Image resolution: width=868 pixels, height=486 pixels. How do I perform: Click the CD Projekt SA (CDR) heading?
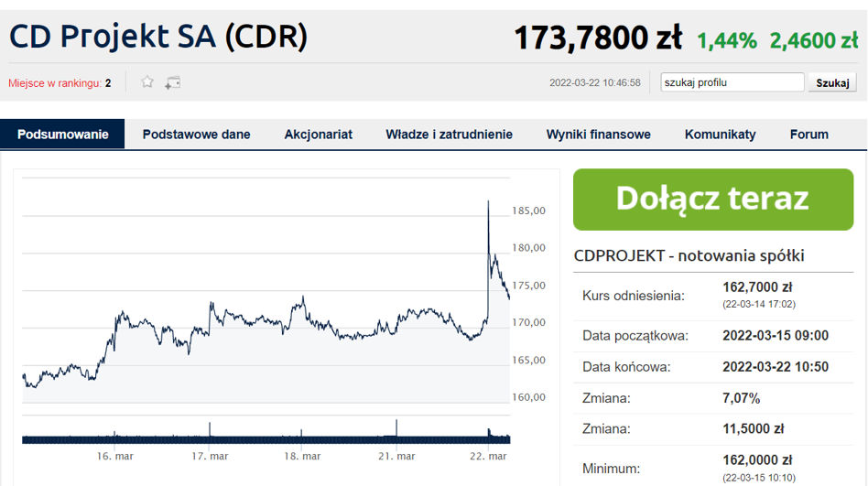coord(158,37)
